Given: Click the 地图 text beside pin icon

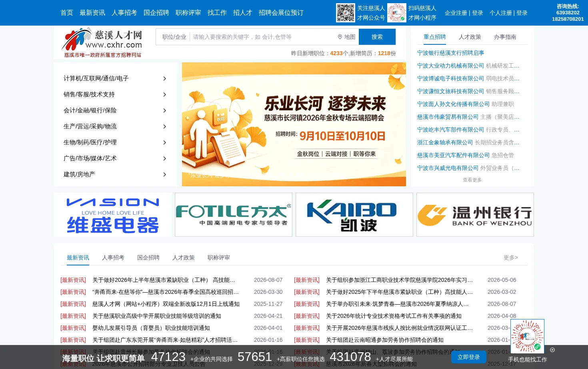Looking at the screenshot, I should (350, 37).
